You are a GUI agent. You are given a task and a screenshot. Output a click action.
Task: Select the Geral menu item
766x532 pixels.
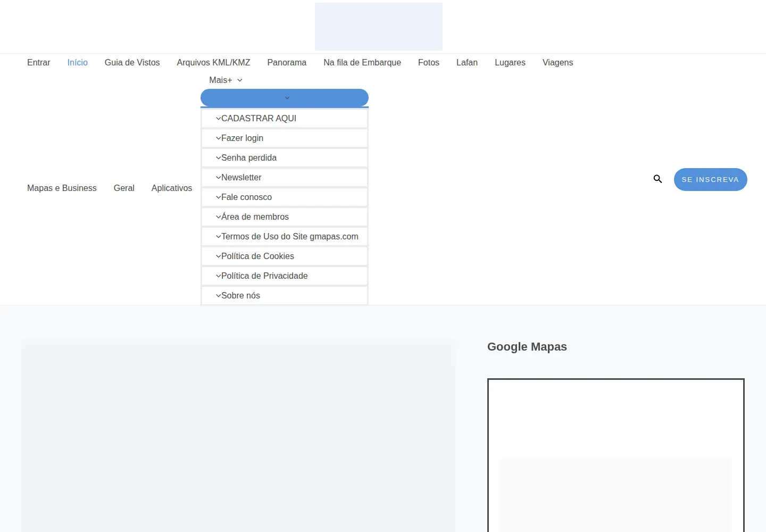click(x=124, y=188)
